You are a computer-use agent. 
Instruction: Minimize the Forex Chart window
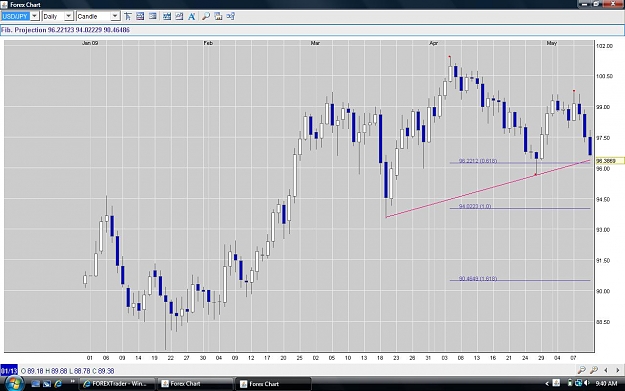click(x=584, y=4)
